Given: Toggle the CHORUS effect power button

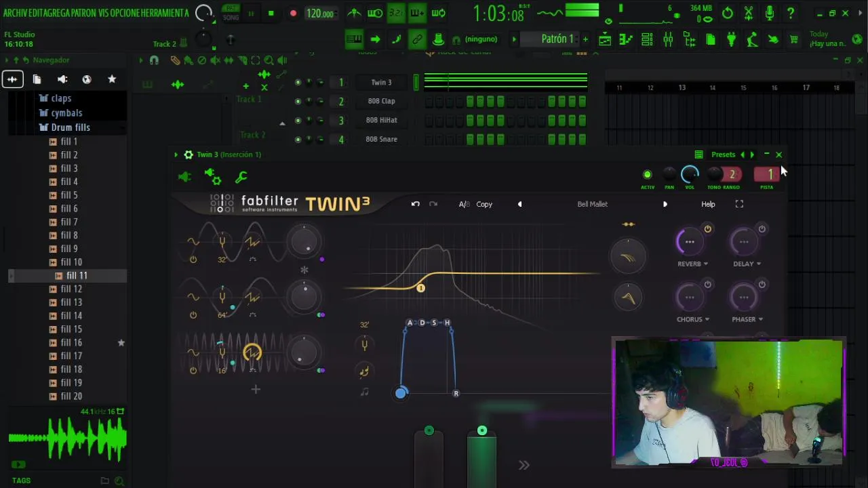Looking at the screenshot, I should [x=707, y=285].
